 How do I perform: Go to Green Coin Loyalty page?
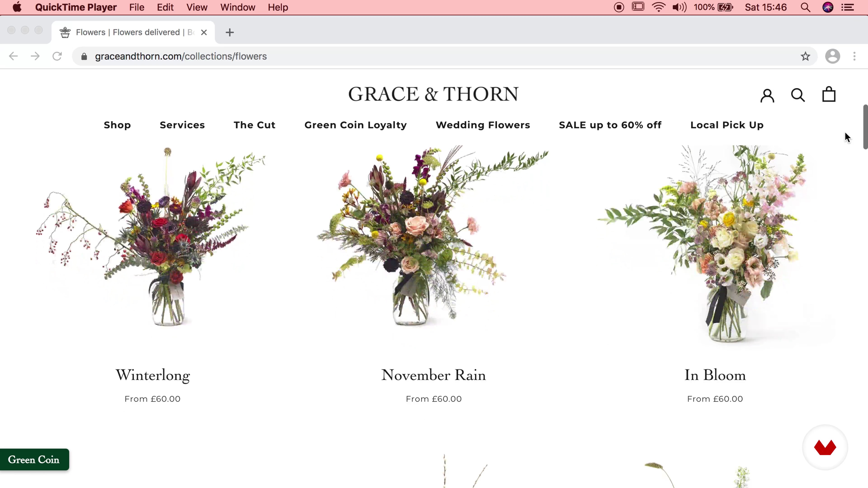[x=356, y=125]
